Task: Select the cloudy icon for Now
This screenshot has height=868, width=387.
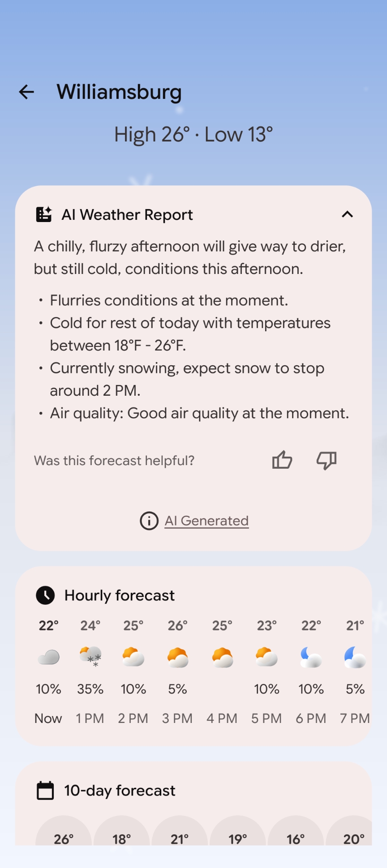Action: click(48, 657)
